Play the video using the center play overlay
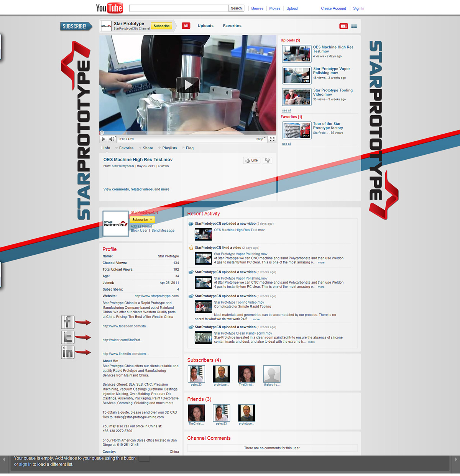 click(x=188, y=85)
